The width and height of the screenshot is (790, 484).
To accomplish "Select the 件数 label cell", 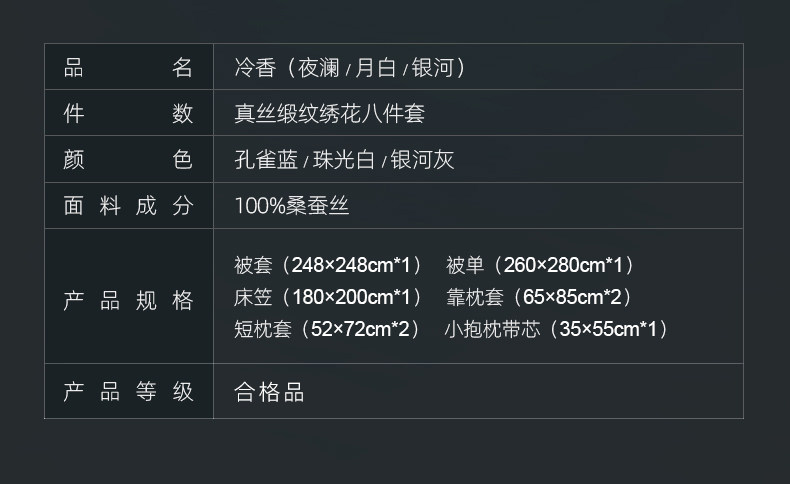I will tap(128, 113).
